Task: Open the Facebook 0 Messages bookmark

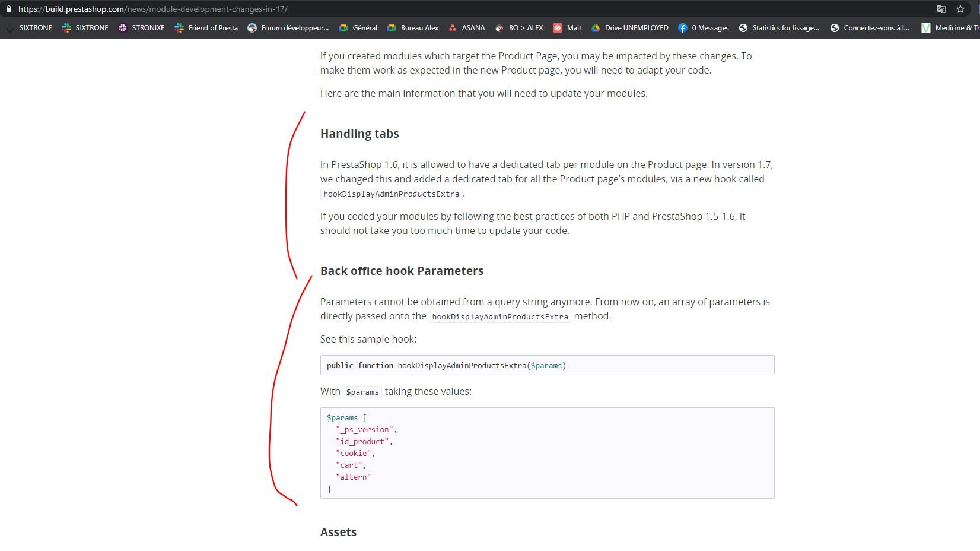Action: [704, 28]
